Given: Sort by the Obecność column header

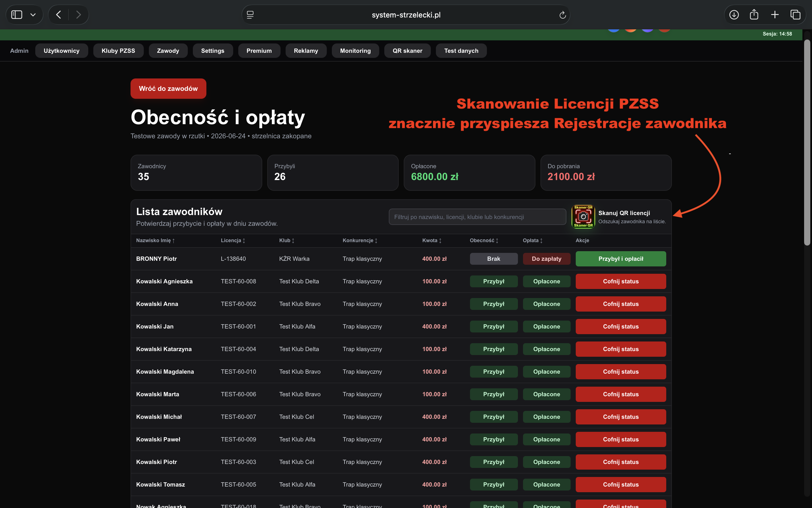Looking at the screenshot, I should [484, 240].
